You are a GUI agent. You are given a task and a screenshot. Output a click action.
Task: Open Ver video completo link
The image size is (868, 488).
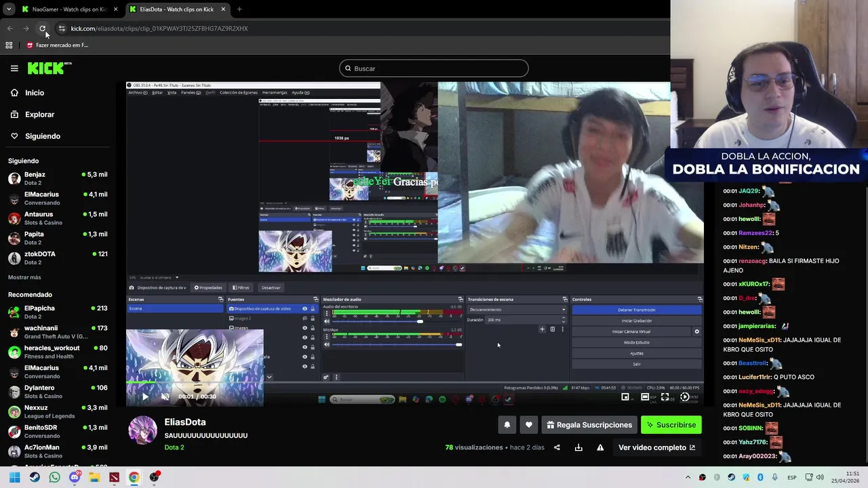tap(656, 447)
